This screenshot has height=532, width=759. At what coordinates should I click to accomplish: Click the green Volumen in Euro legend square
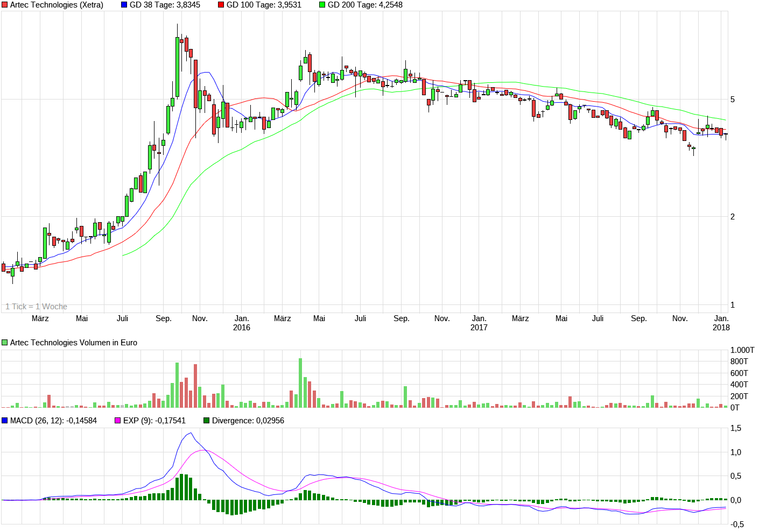click(x=5, y=343)
